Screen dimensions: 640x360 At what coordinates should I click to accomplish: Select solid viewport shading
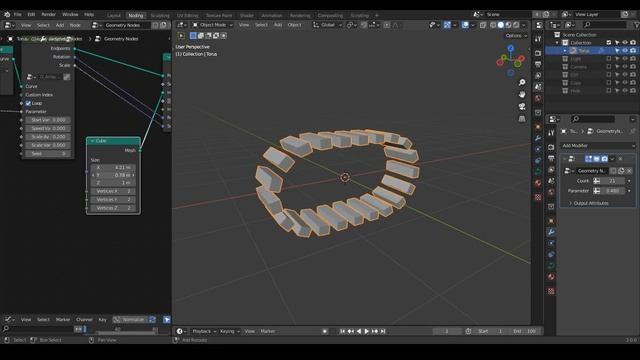tap(501, 25)
